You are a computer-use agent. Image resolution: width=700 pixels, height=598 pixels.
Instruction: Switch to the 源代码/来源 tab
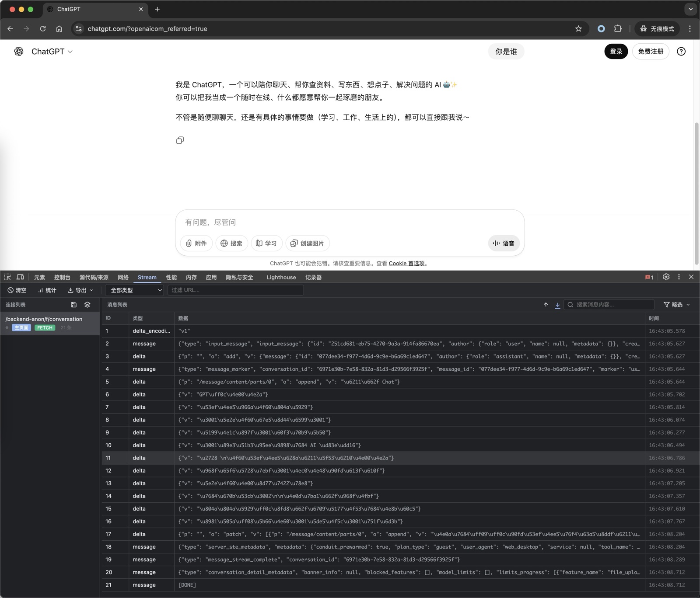(x=94, y=278)
